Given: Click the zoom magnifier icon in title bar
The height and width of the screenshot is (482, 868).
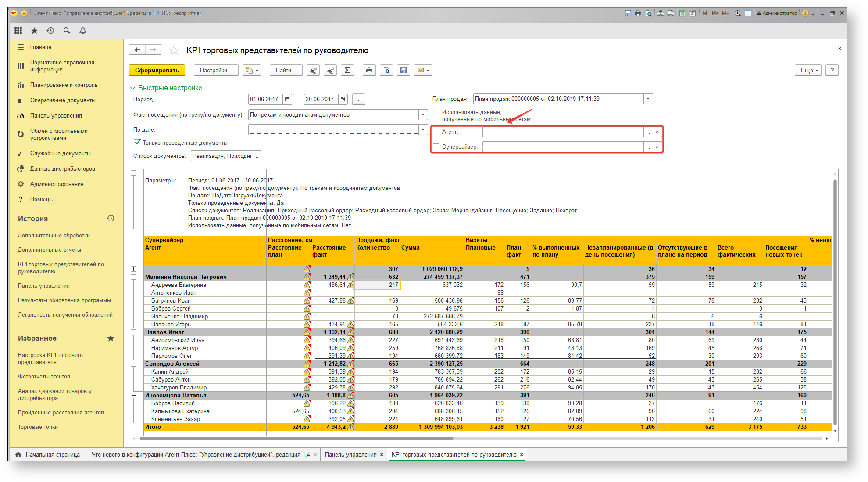Looking at the screenshot, I should coord(738,13).
